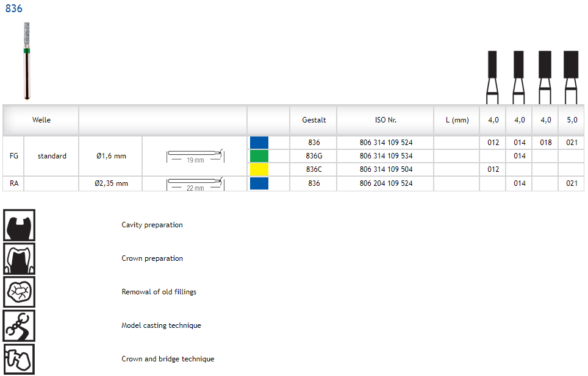Click the 836 page title
This screenshot has height=376, width=588.
tap(13, 9)
